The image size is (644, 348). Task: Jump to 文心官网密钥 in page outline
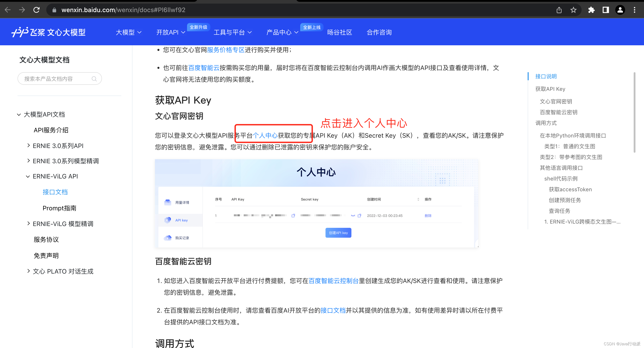click(x=556, y=102)
